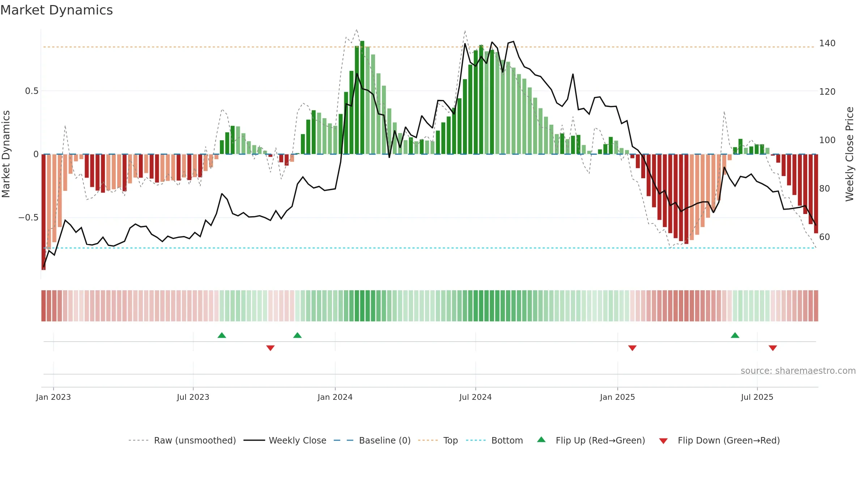This screenshot has height=488, width=868.
Task: Click the 100 price axis label
Action: pos(827,140)
